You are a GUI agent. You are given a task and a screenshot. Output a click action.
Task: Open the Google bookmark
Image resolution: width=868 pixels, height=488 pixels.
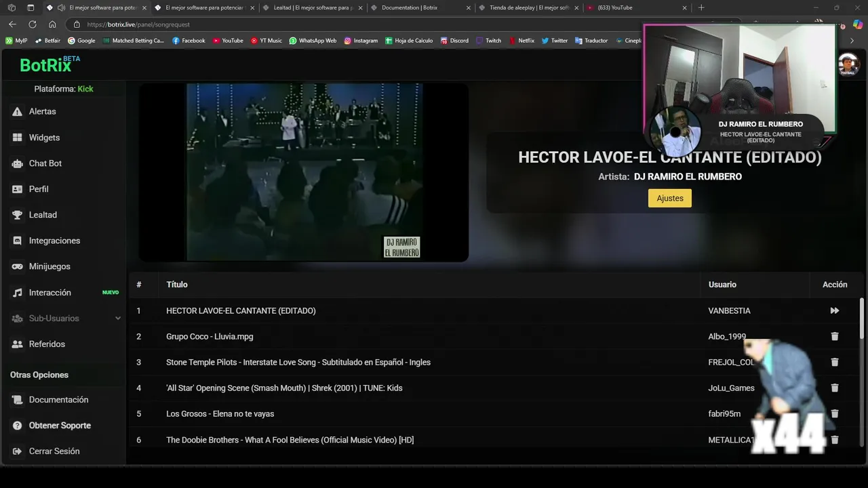click(x=81, y=41)
